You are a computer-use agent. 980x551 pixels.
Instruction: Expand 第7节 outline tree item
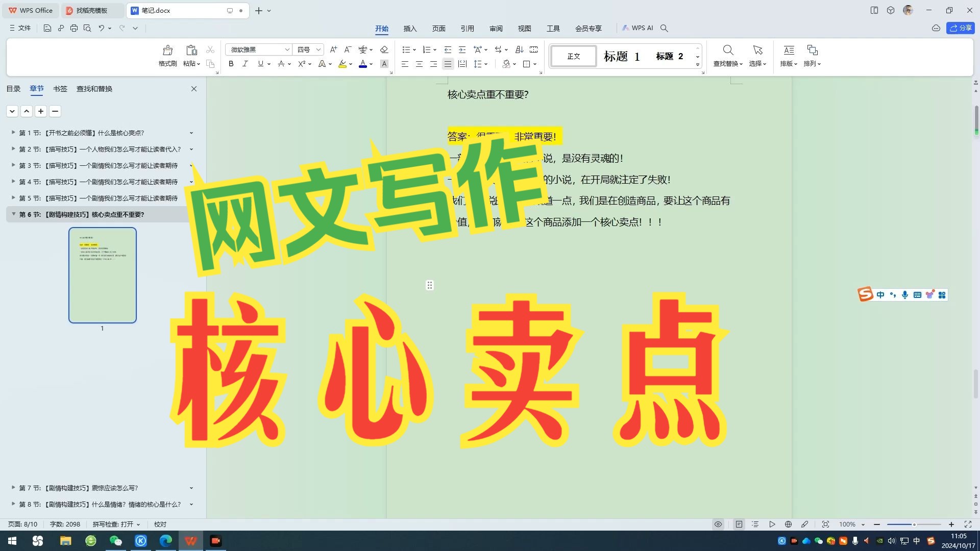point(12,488)
